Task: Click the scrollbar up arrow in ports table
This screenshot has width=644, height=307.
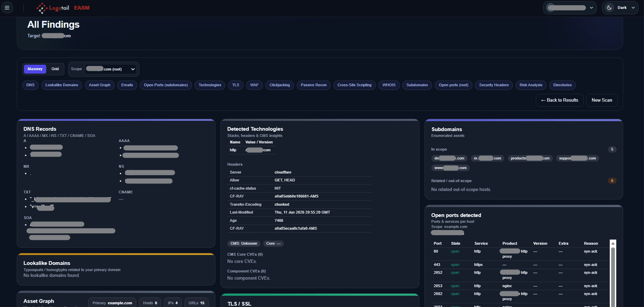Action: [x=613, y=243]
